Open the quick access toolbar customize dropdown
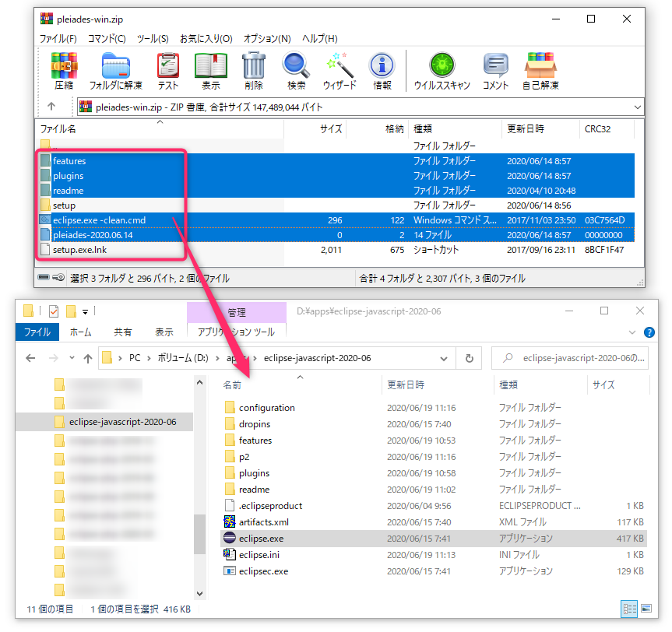Image resolution: width=672 pixels, height=632 pixels. pyautogui.click(x=86, y=312)
